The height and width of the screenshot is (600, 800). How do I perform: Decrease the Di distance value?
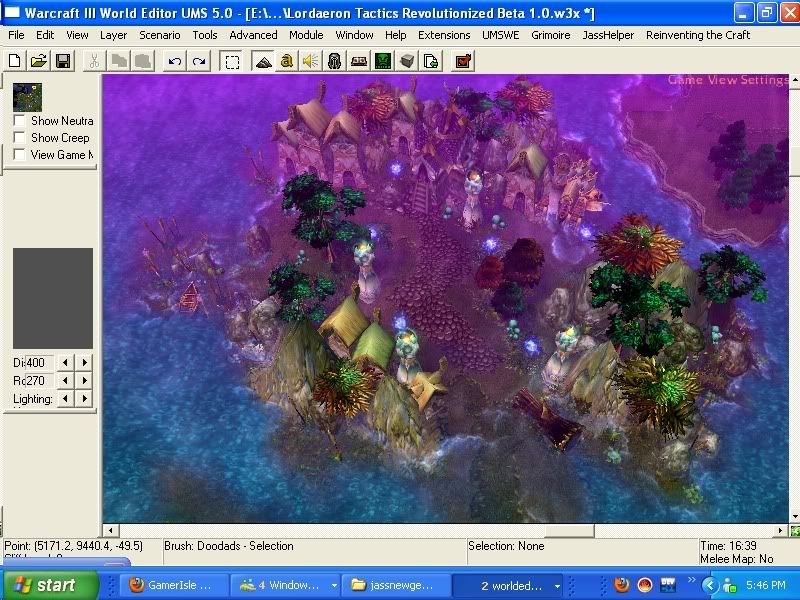[65, 362]
